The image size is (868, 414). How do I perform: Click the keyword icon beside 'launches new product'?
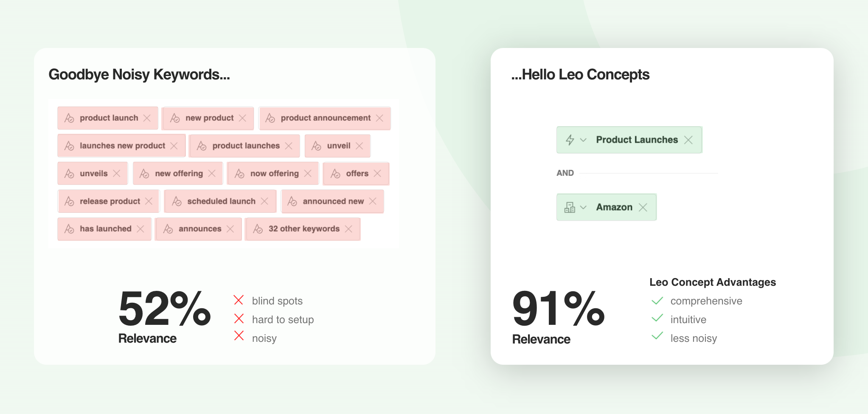pos(69,146)
